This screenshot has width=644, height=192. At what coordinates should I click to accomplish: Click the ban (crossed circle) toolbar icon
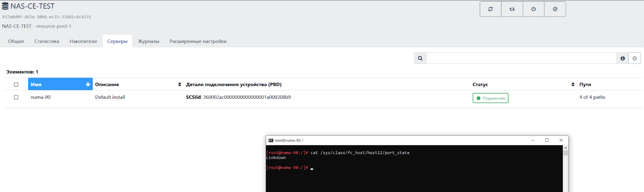pyautogui.click(x=555, y=9)
